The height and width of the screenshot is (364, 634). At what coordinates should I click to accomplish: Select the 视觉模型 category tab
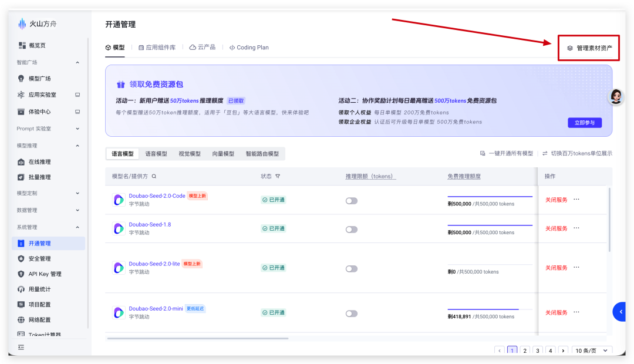[190, 154]
